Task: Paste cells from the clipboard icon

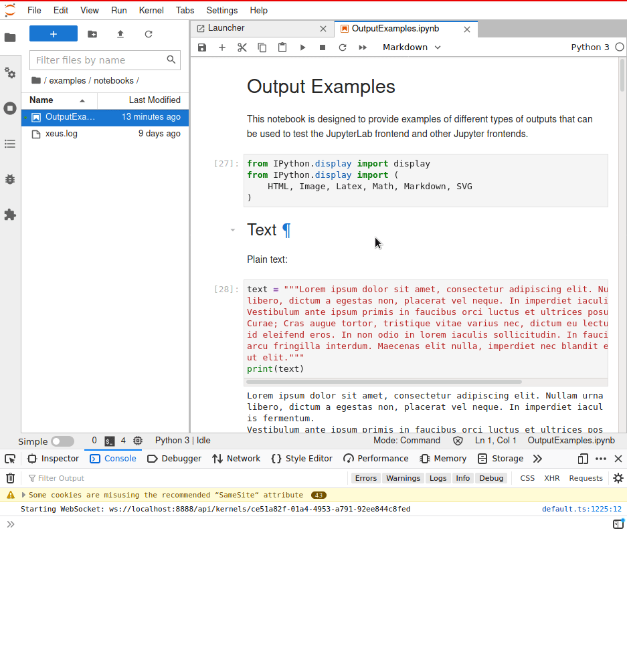Action: (x=282, y=47)
